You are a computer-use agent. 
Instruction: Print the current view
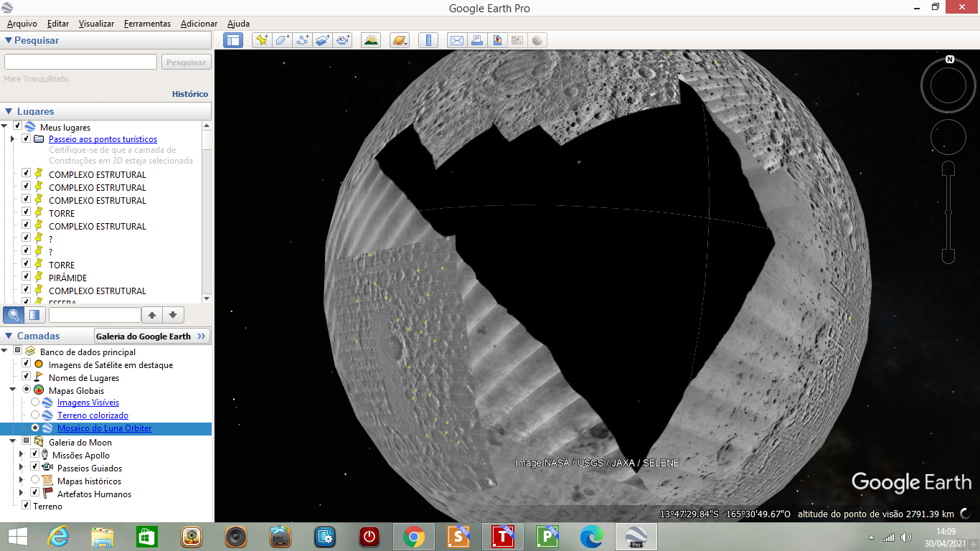pos(476,40)
